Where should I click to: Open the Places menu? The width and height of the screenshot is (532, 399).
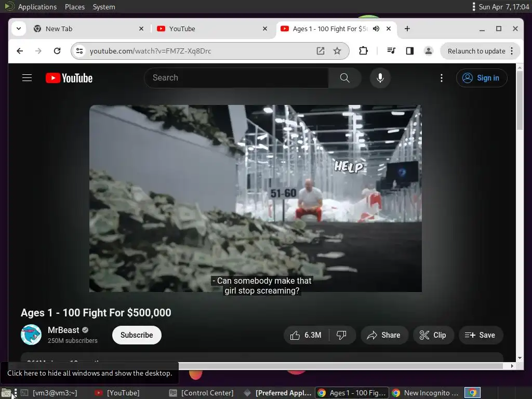pos(75,7)
